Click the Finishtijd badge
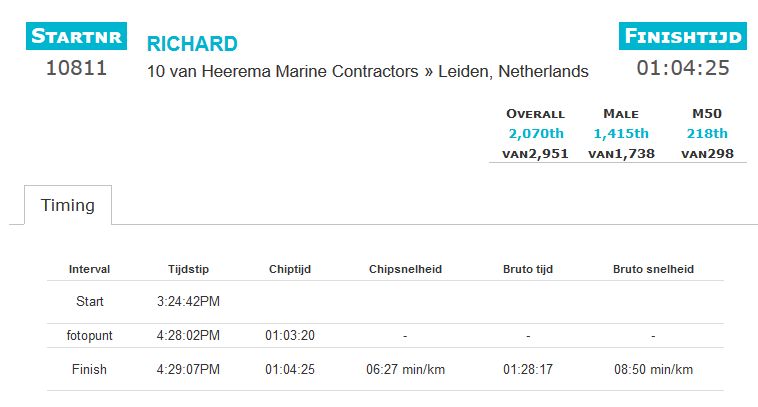Screen dimensions: 758x407 (x=683, y=36)
